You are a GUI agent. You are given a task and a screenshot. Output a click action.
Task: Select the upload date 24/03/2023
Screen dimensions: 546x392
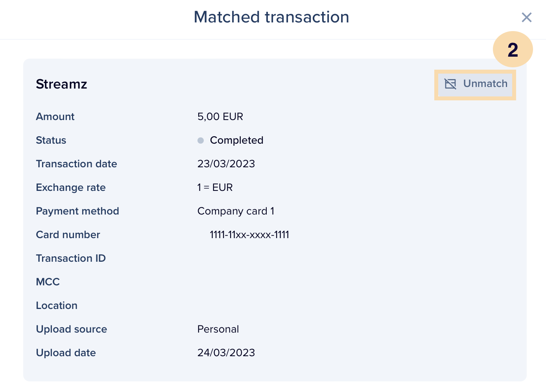pos(226,353)
